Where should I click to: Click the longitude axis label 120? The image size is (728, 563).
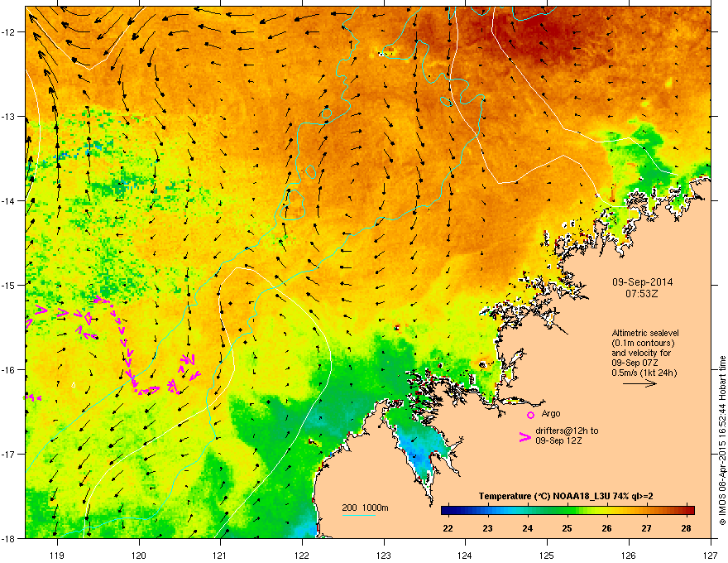click(x=139, y=555)
